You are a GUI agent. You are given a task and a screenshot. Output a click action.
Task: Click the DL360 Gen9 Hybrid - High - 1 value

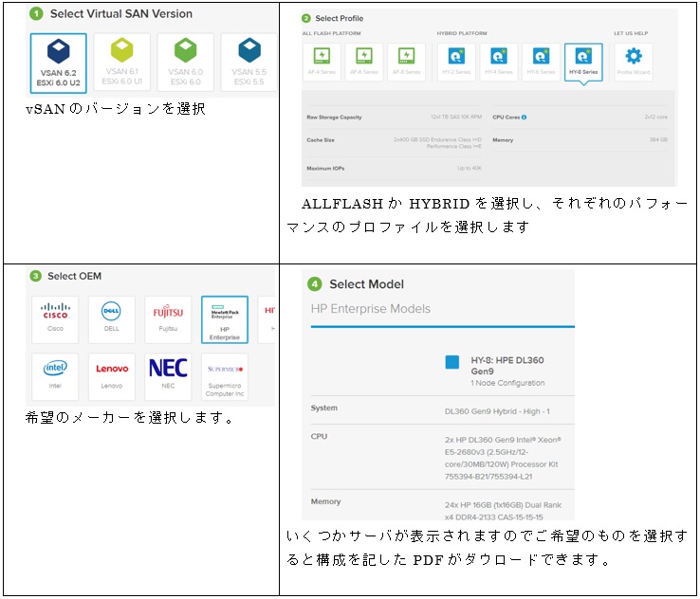(497, 411)
